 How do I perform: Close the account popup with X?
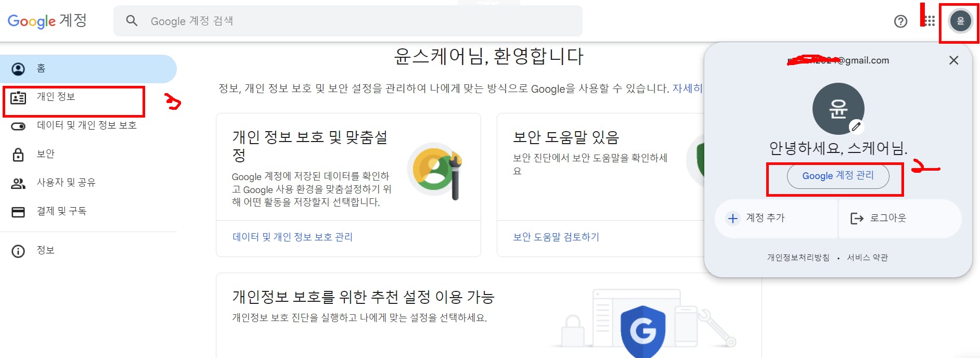click(953, 60)
